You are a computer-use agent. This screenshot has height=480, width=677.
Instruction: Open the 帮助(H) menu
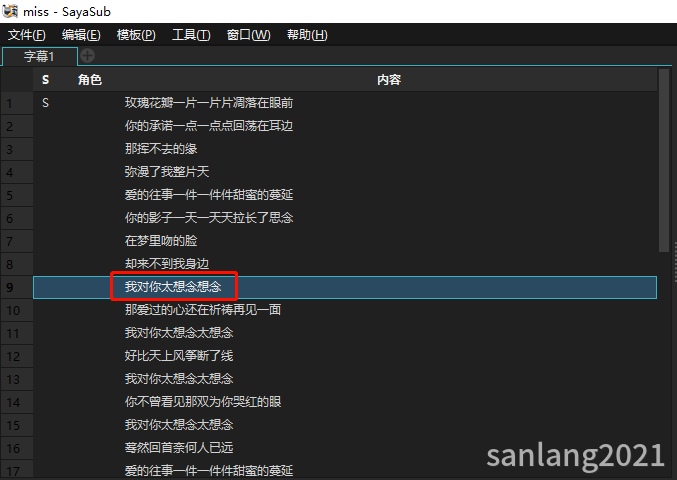coord(307,35)
